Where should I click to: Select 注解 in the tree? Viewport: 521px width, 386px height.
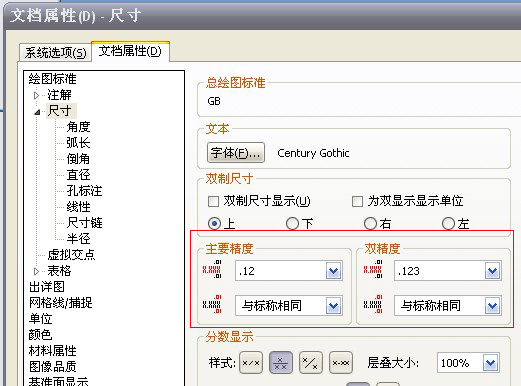[59, 95]
